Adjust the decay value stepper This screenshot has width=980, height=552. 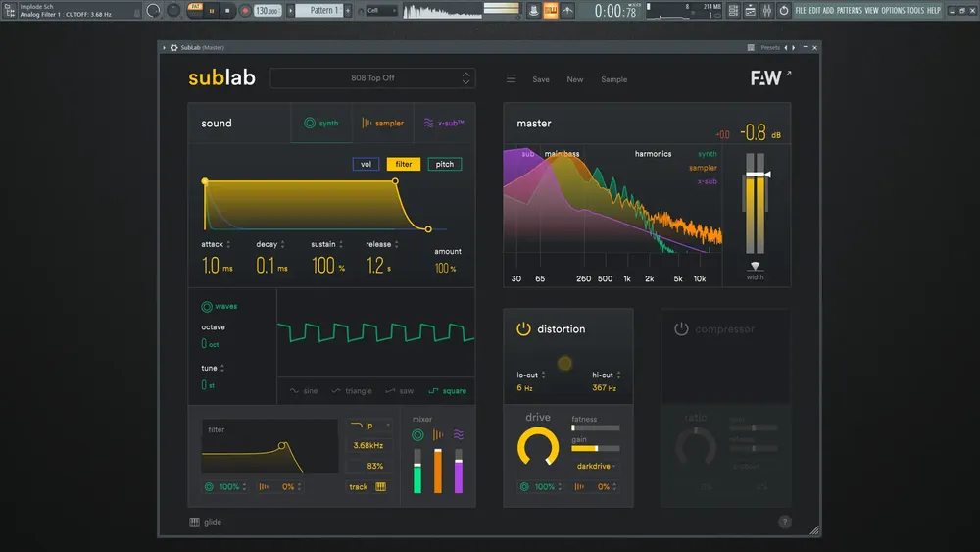tap(282, 244)
